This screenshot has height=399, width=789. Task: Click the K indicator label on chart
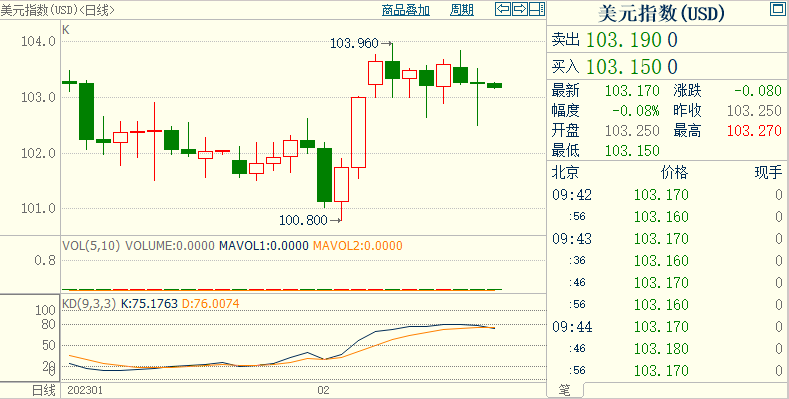click(x=65, y=30)
